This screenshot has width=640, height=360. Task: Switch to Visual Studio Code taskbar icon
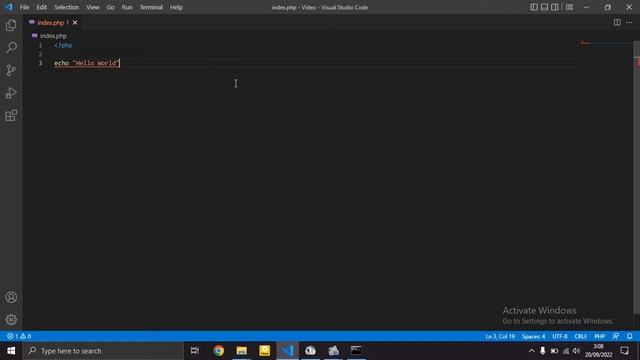287,351
